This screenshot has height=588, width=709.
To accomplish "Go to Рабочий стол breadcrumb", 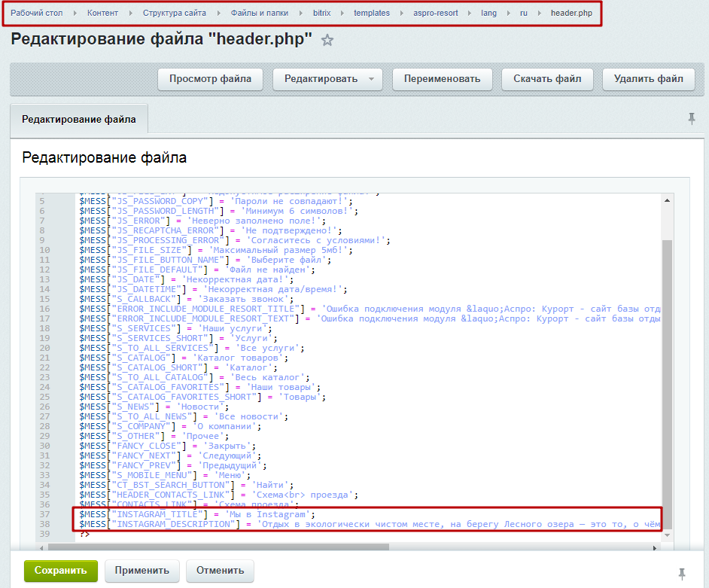I will click(37, 14).
